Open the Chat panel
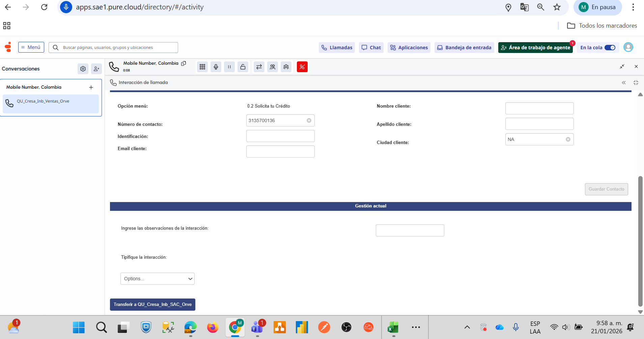The height and width of the screenshot is (339, 644). 371,48
